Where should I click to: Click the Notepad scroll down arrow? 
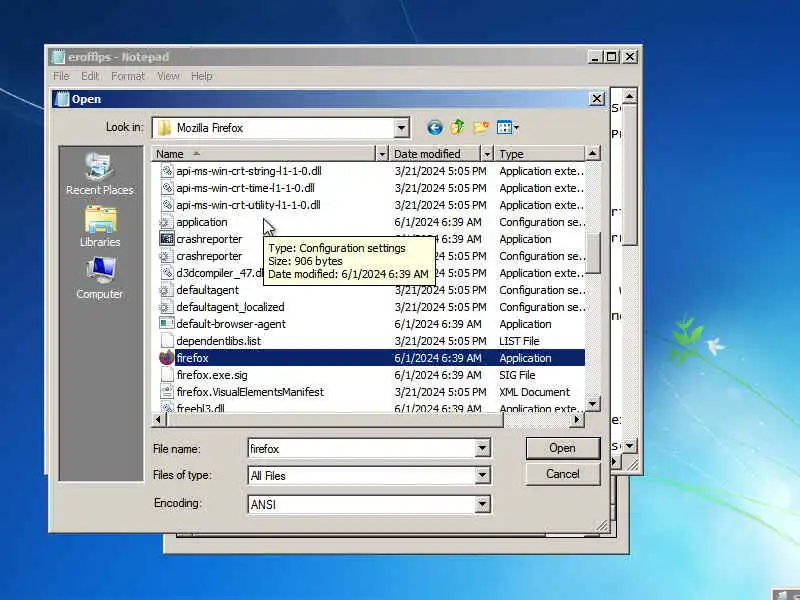coord(630,445)
